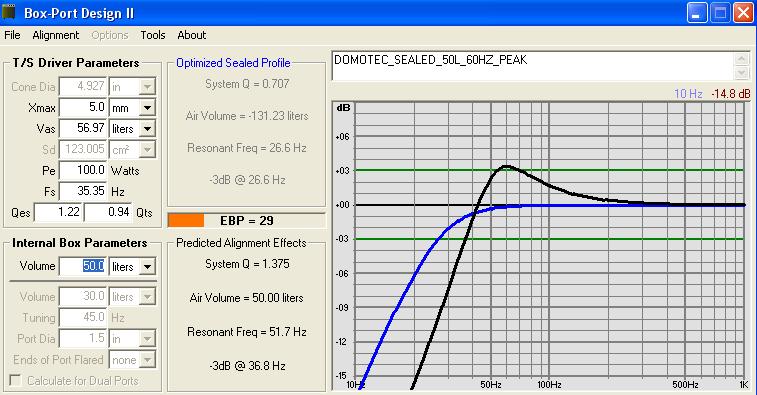Open the Tools menu

coord(153,35)
